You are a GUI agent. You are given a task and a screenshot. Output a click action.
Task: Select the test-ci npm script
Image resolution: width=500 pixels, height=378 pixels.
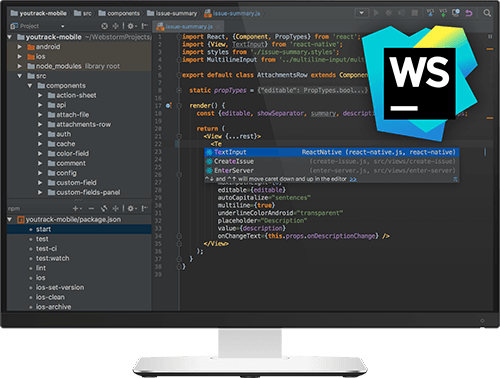click(46, 249)
